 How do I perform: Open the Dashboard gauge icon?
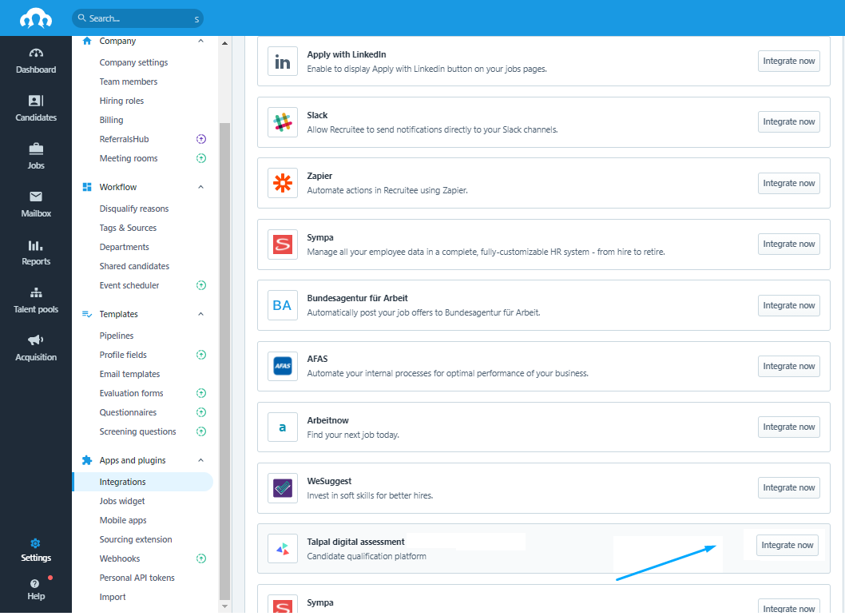(36, 53)
